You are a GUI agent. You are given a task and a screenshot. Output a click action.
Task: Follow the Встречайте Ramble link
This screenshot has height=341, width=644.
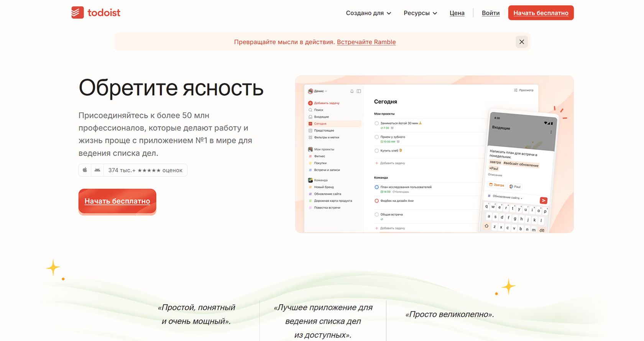[x=366, y=42]
